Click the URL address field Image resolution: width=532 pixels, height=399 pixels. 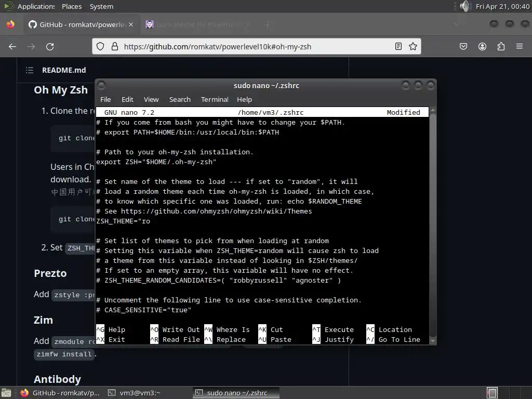(x=256, y=46)
